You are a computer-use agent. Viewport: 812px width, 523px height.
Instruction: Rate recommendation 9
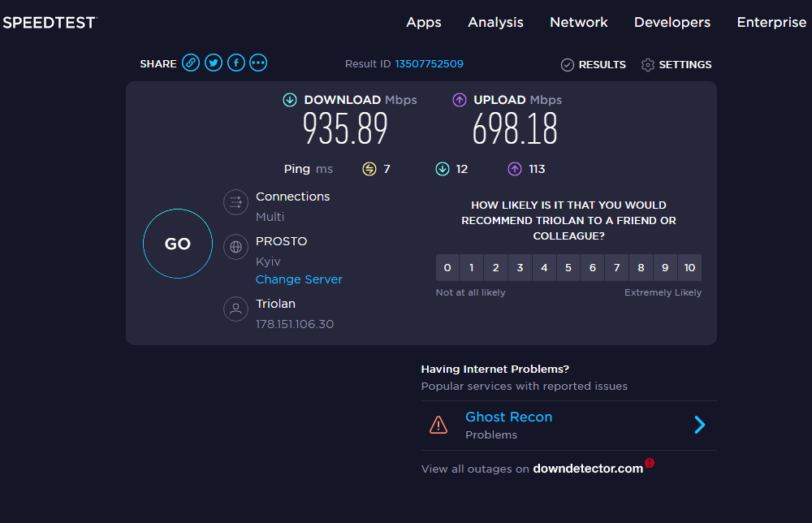point(665,268)
